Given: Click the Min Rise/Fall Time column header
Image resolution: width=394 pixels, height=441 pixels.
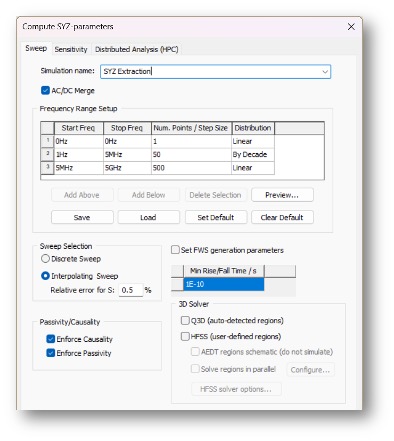Looking at the screenshot, I should (223, 271).
